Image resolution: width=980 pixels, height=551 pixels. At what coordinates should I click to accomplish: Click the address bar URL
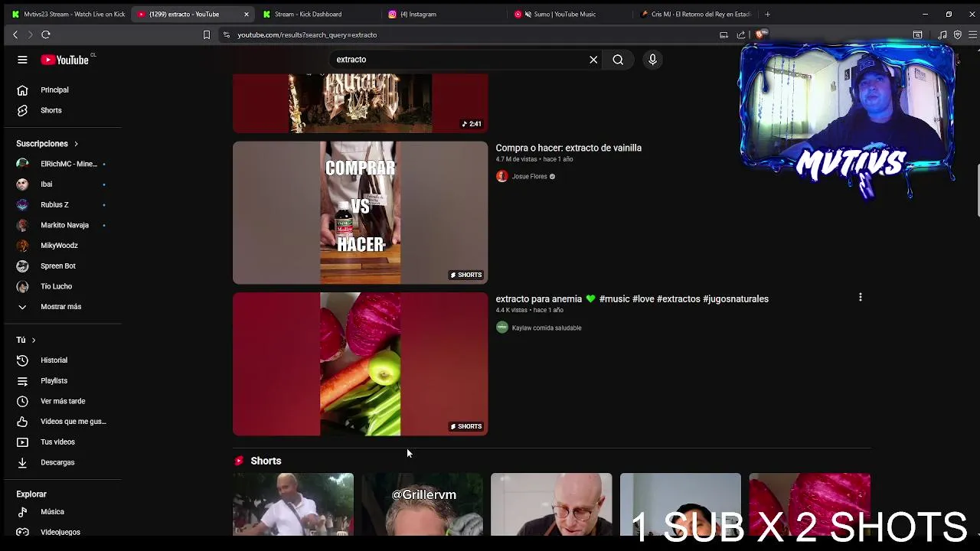tap(307, 34)
